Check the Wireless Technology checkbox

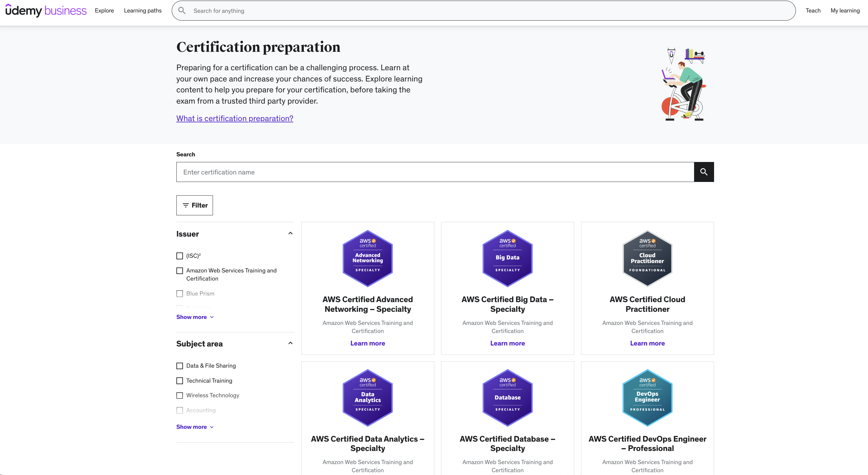[x=180, y=395]
